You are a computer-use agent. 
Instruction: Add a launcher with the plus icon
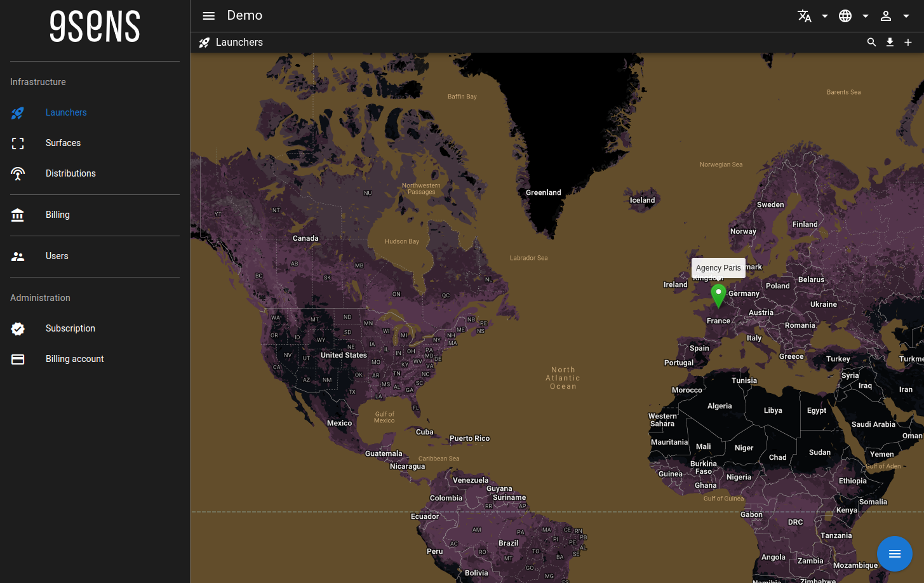[x=908, y=42]
